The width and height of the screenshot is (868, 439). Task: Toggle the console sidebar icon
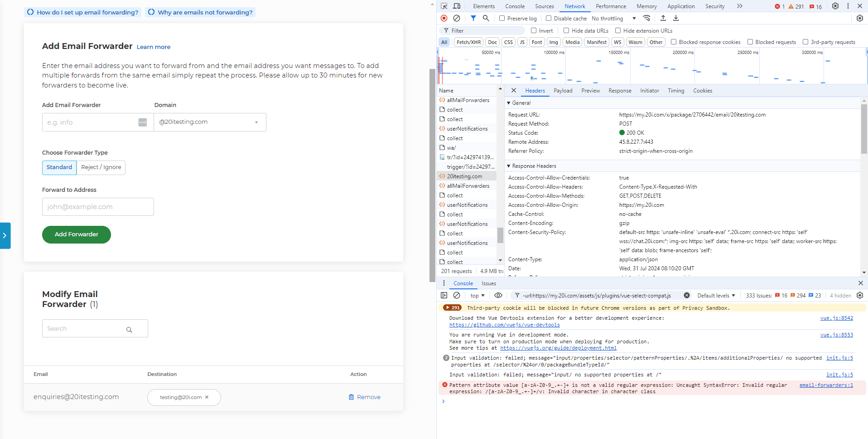click(444, 295)
